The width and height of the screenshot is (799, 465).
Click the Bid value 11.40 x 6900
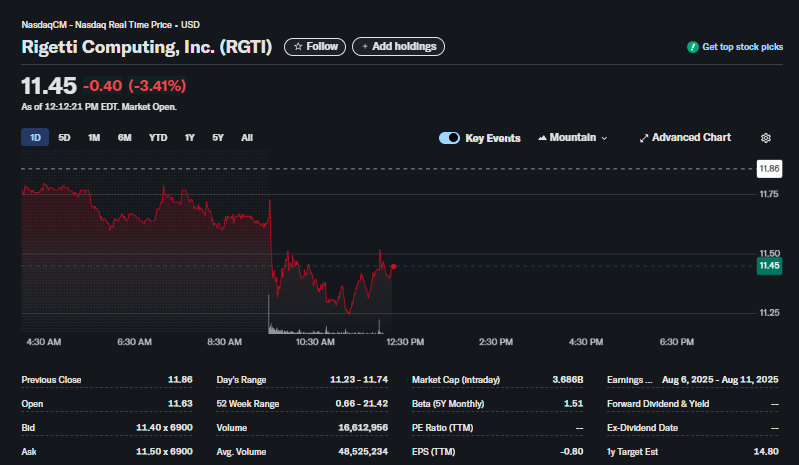(x=164, y=427)
